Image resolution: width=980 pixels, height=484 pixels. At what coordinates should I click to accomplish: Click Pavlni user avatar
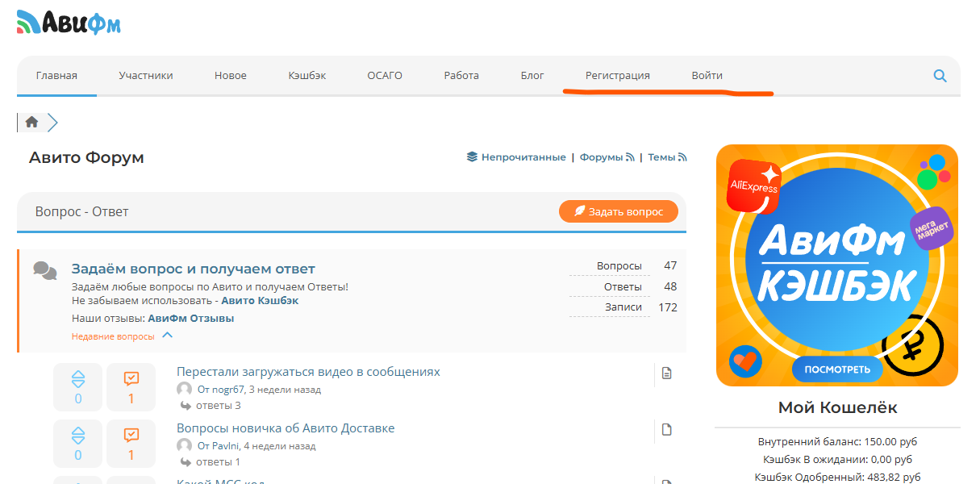coord(184,445)
